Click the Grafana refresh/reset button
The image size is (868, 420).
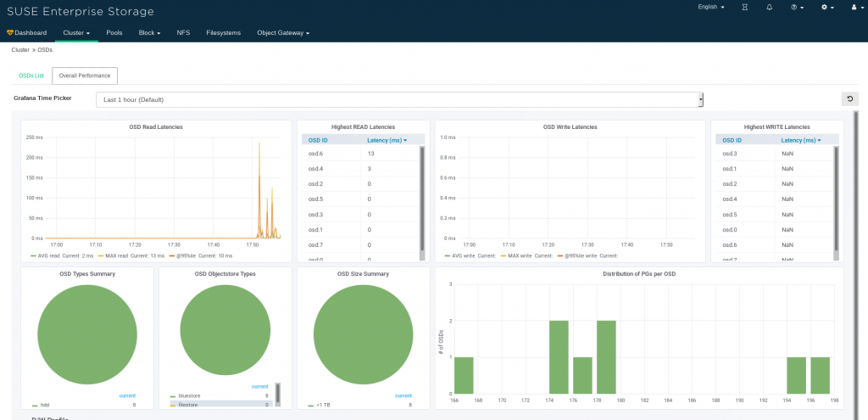(849, 99)
